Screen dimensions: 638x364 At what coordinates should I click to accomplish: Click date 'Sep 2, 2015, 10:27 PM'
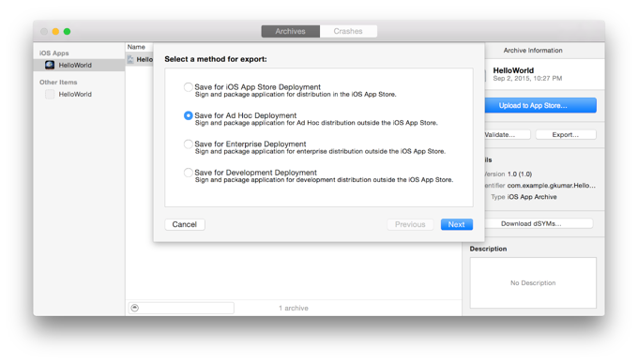[x=527, y=79]
